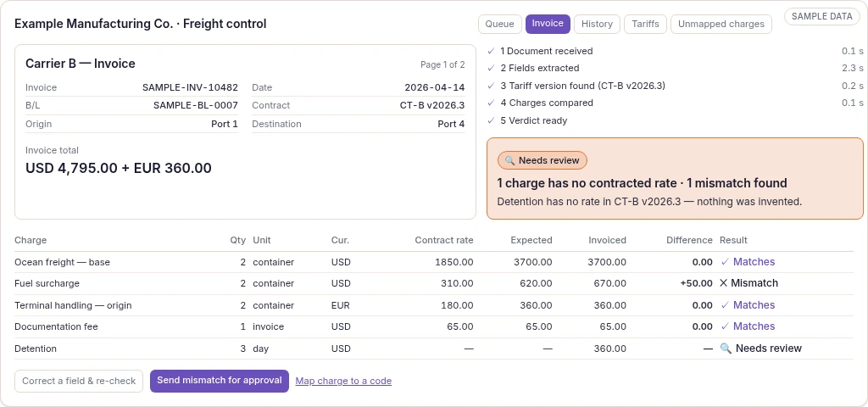The height and width of the screenshot is (407, 868).
Task: Select the Ocean freight — base charge
Action: click(62, 262)
